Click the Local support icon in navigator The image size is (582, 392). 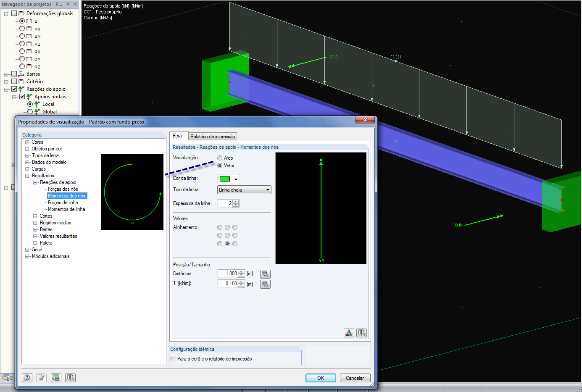point(37,104)
